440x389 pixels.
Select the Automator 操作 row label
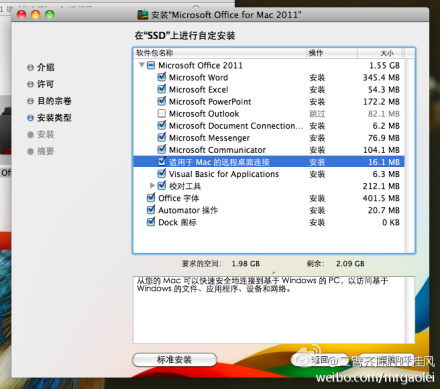(x=188, y=210)
